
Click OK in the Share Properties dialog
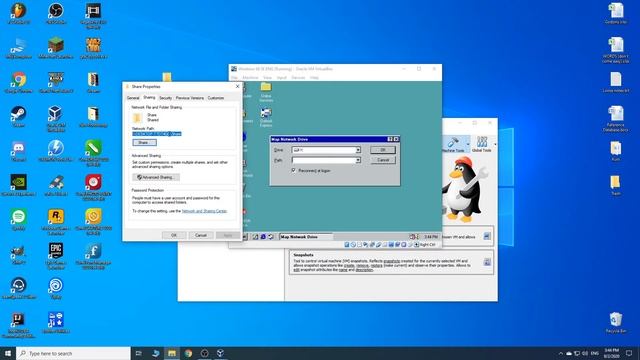[174, 235]
